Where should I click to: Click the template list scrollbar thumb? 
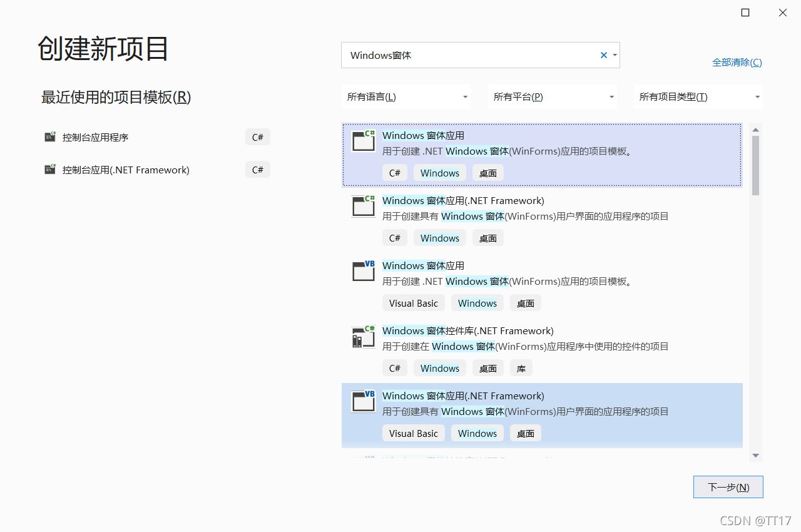pos(756,165)
